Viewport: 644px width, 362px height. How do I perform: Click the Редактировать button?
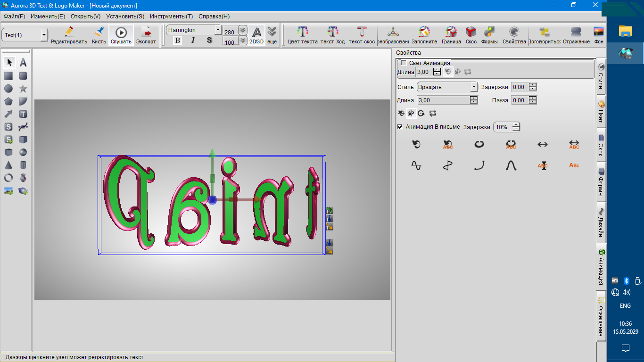[69, 35]
